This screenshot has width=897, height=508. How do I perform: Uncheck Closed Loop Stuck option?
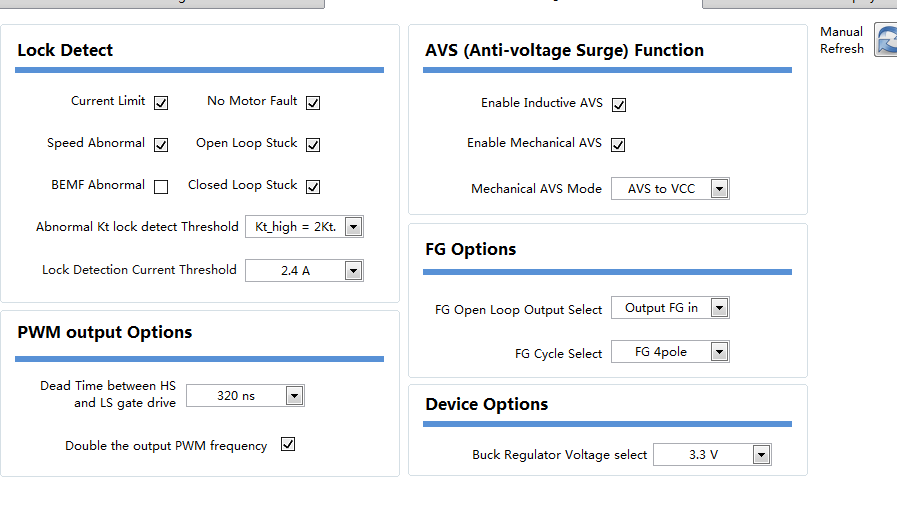pyautogui.click(x=313, y=186)
